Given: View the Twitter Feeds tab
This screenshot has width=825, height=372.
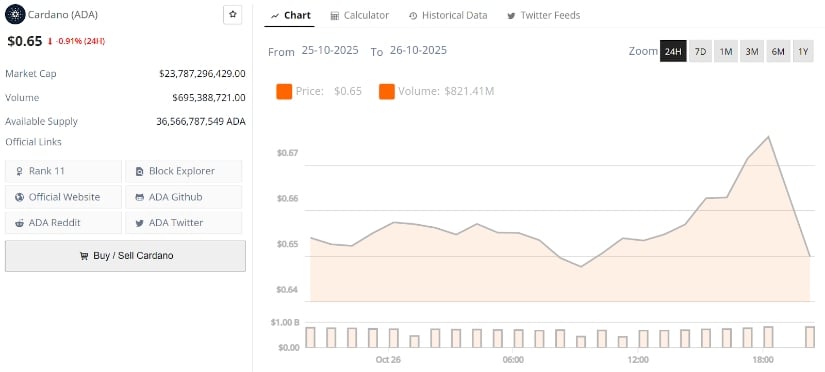Looking at the screenshot, I should [x=544, y=16].
